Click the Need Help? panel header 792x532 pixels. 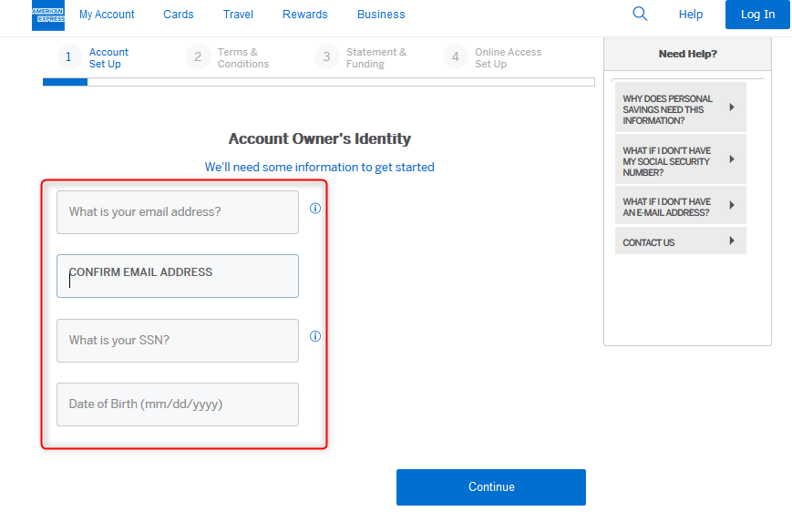click(x=687, y=54)
